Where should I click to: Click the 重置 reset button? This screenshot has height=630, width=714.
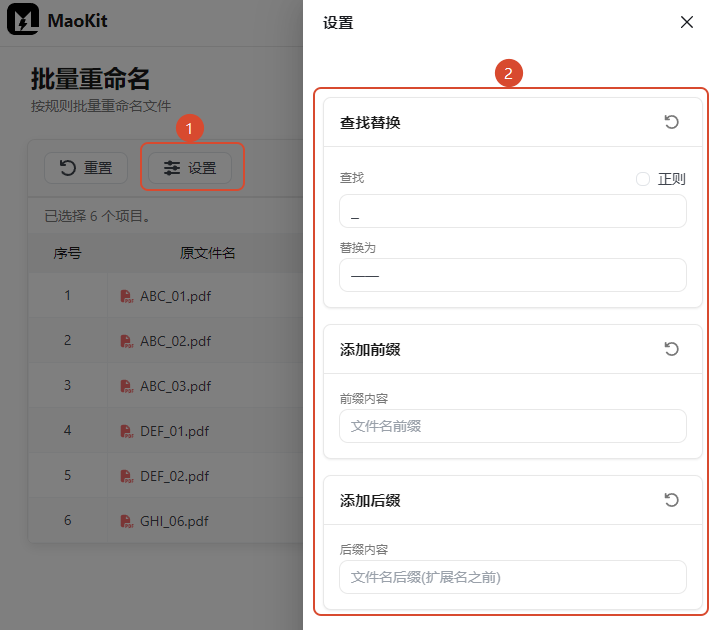click(x=86, y=168)
